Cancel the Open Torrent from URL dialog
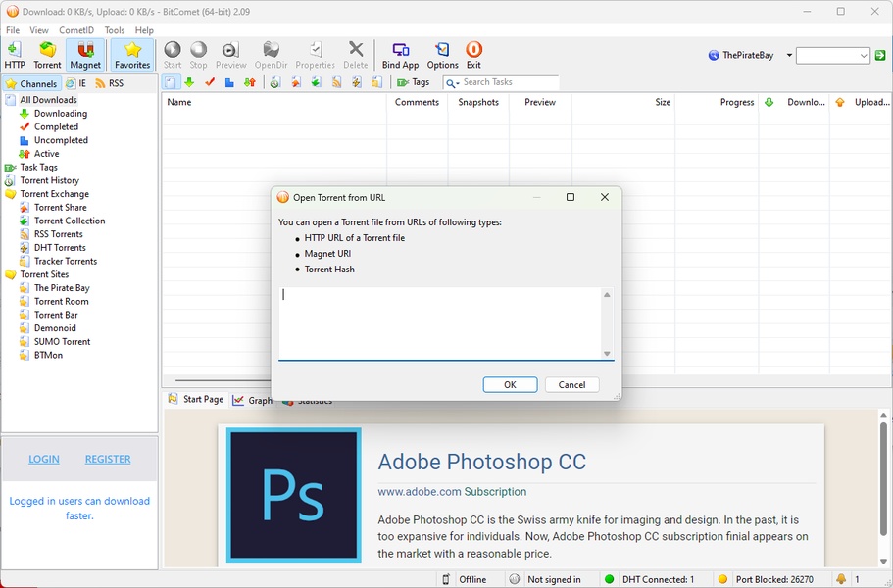This screenshot has width=893, height=588. (x=571, y=385)
